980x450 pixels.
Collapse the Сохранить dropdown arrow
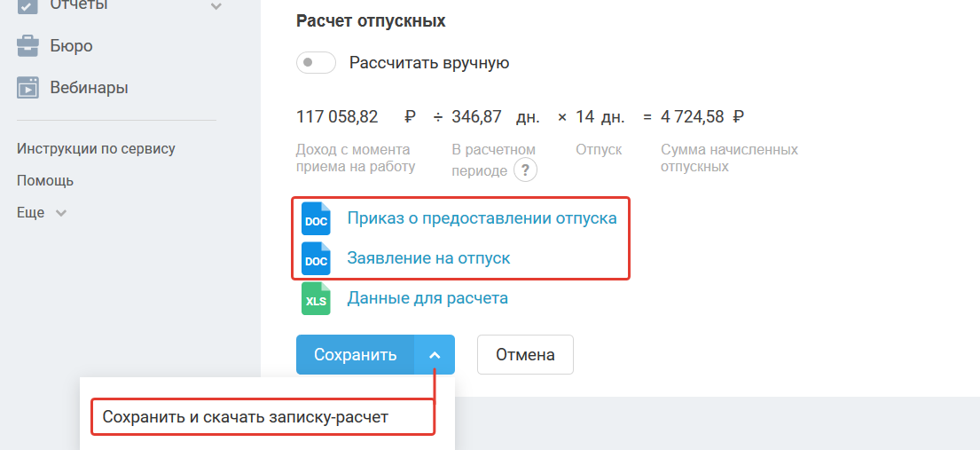pyautogui.click(x=435, y=355)
